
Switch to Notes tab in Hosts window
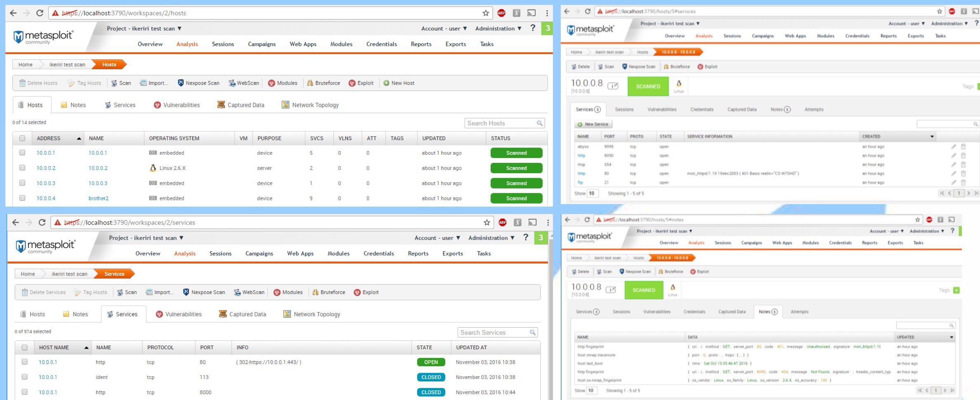(x=73, y=105)
